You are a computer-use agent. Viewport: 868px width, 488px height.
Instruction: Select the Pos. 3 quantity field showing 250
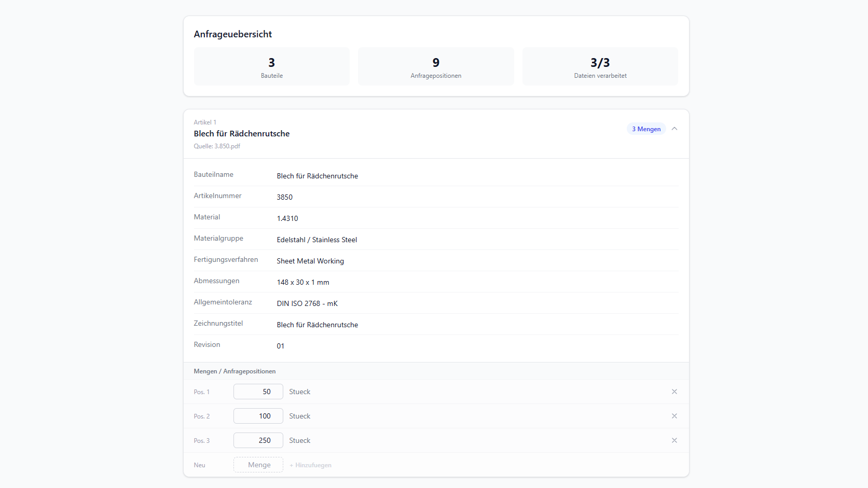tap(258, 440)
